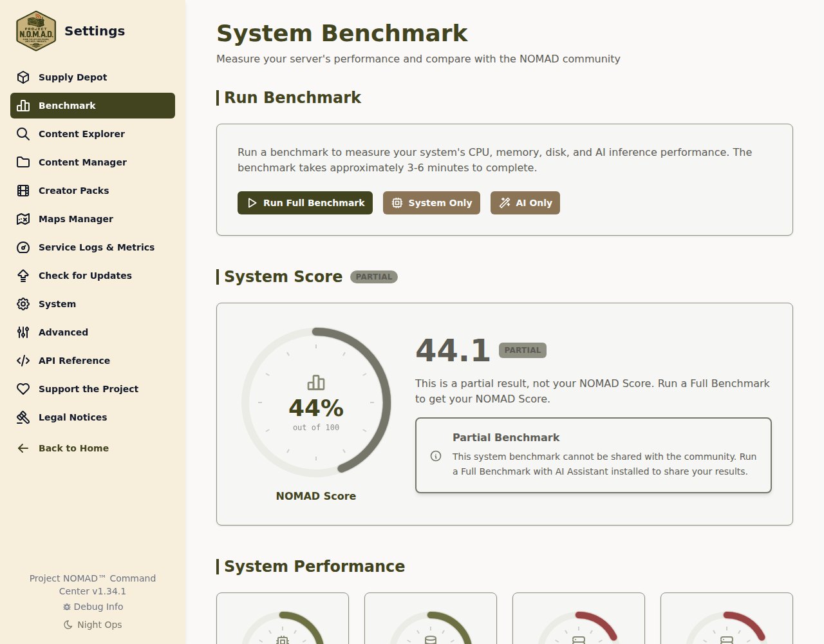
Task: Run Full Benchmark
Action: 305,203
